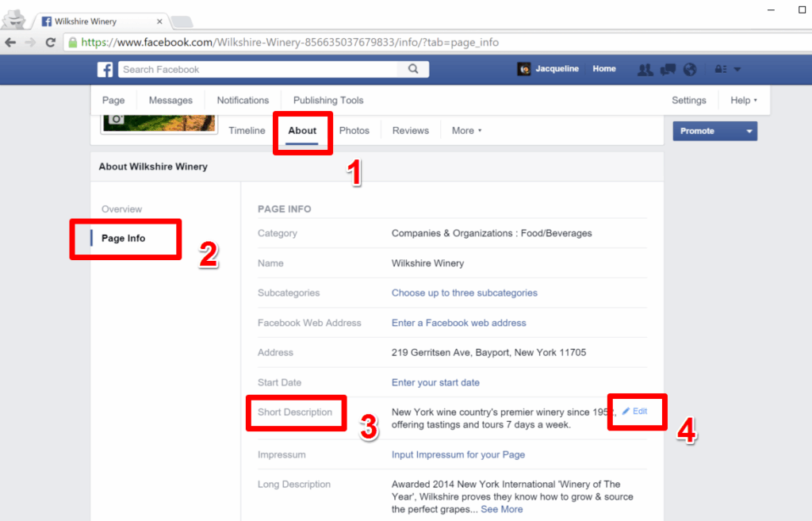Screen dimensions: 812x521
Task: Click the green secure padlock icon
Action: pos(72,43)
